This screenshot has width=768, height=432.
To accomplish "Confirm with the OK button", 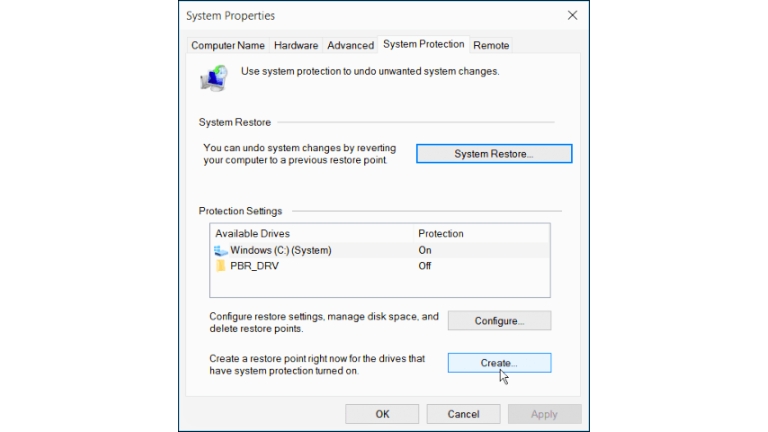I will coord(382,414).
